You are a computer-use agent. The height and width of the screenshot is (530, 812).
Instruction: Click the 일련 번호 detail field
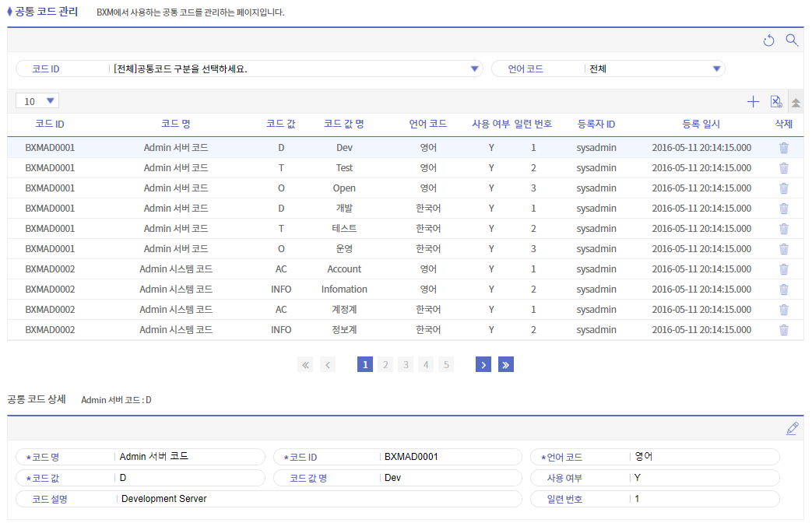[655, 499]
